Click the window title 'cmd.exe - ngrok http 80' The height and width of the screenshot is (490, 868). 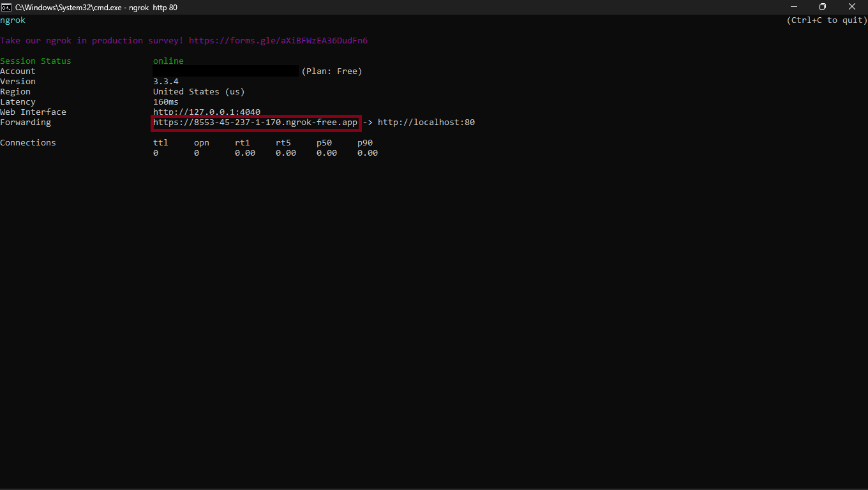click(x=96, y=7)
